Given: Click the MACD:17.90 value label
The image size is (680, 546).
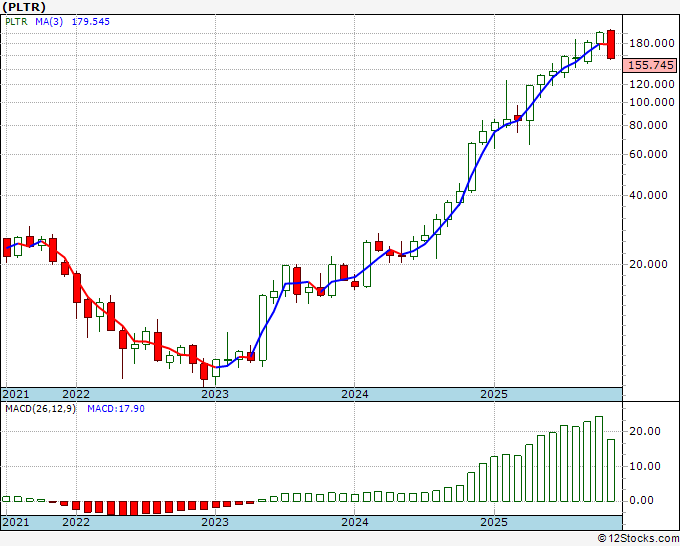Looking at the screenshot, I should (116, 409).
